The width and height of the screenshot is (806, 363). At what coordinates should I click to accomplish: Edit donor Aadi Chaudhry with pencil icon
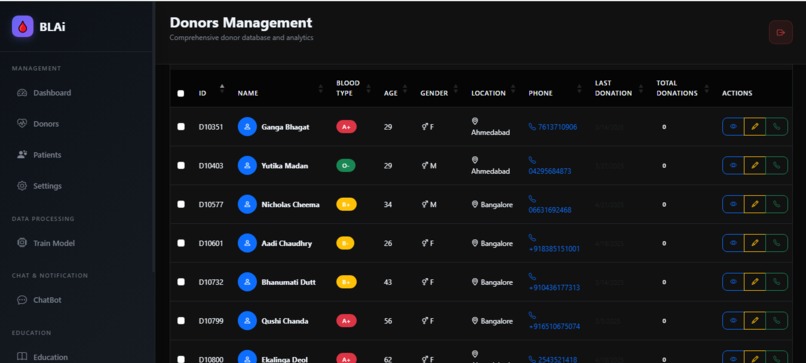pos(755,243)
